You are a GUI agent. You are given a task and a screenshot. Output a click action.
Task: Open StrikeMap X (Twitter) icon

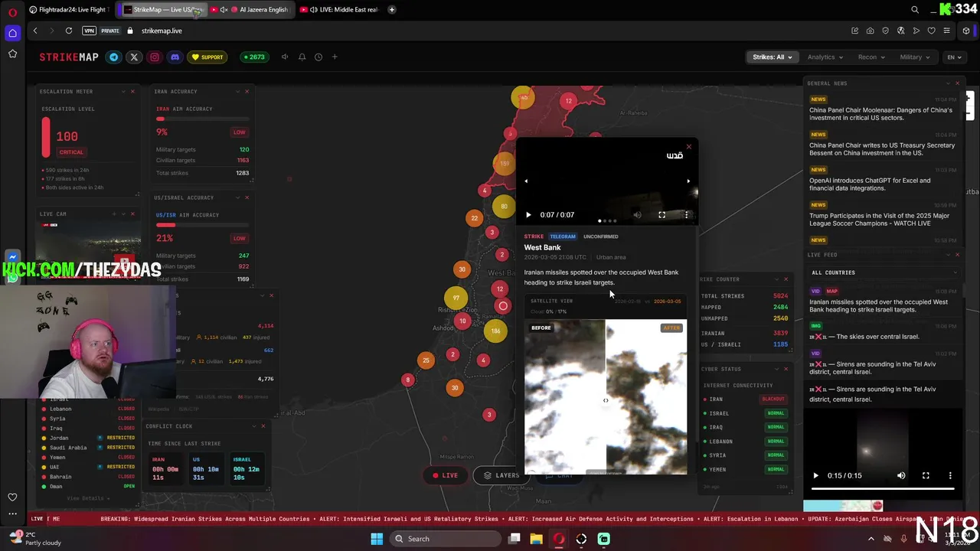pyautogui.click(x=134, y=57)
